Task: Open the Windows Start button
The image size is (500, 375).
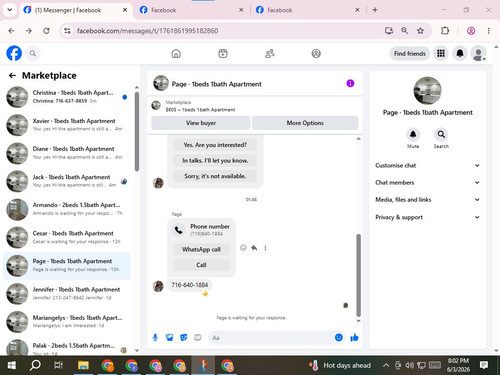Action: tap(12, 366)
